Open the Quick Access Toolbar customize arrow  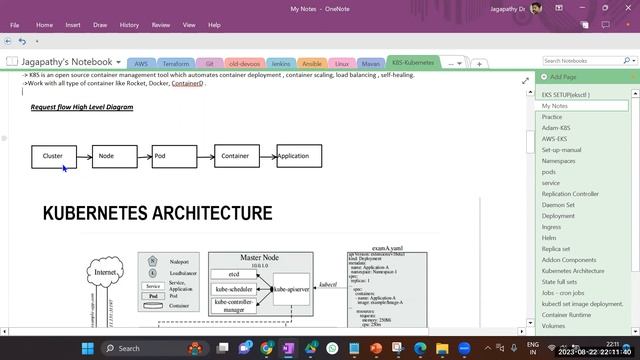pos(37,41)
